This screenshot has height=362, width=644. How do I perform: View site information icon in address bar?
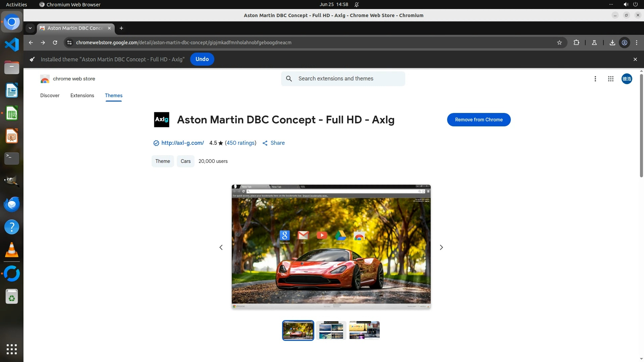point(69,43)
